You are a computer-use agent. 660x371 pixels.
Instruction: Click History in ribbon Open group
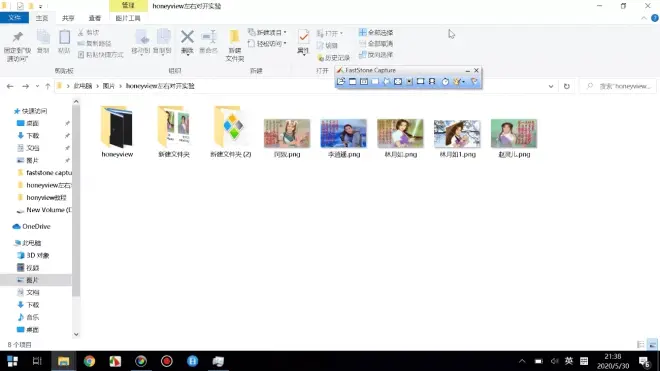(x=334, y=58)
